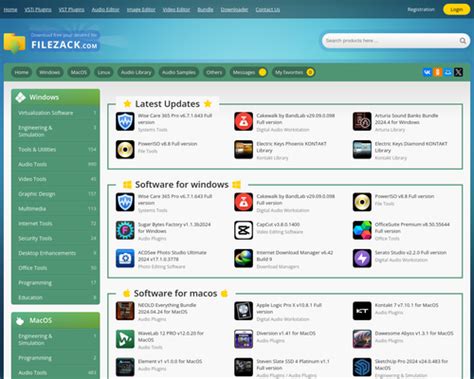This screenshot has width=474, height=379.
Task: Open Video Editor in top menu
Action: (176, 10)
